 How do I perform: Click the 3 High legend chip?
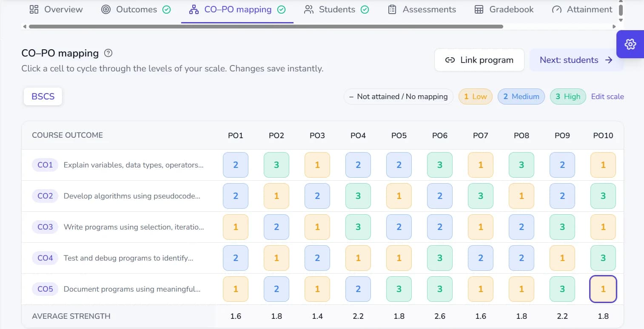[568, 96]
